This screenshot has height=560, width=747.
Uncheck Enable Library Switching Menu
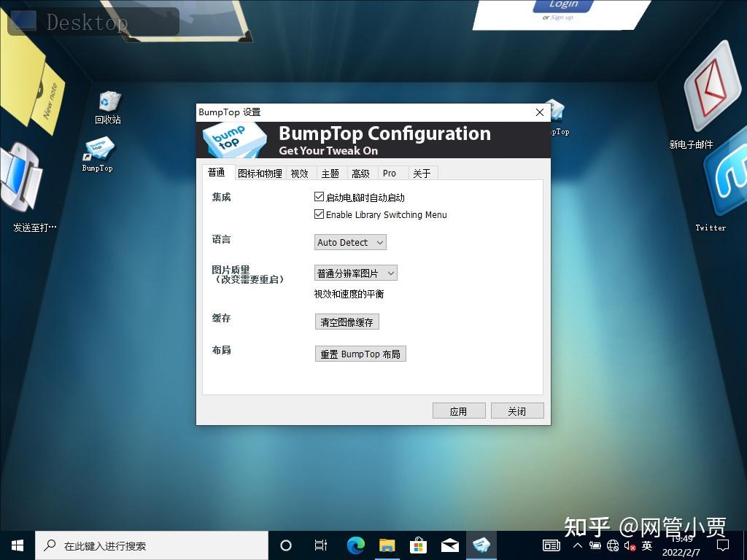click(x=319, y=214)
